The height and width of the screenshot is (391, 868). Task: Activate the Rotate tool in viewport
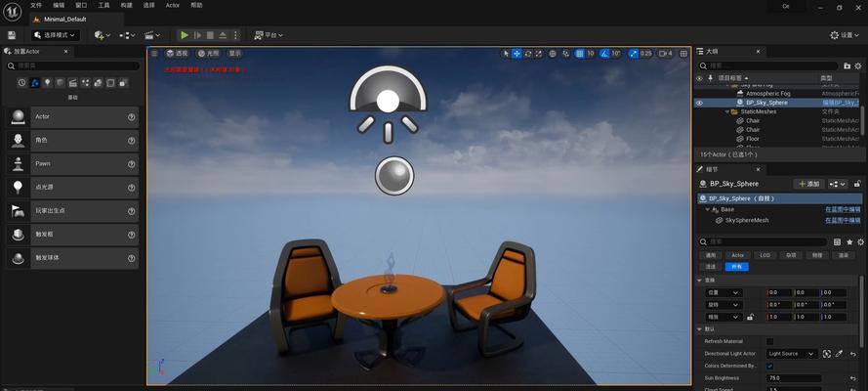(528, 54)
